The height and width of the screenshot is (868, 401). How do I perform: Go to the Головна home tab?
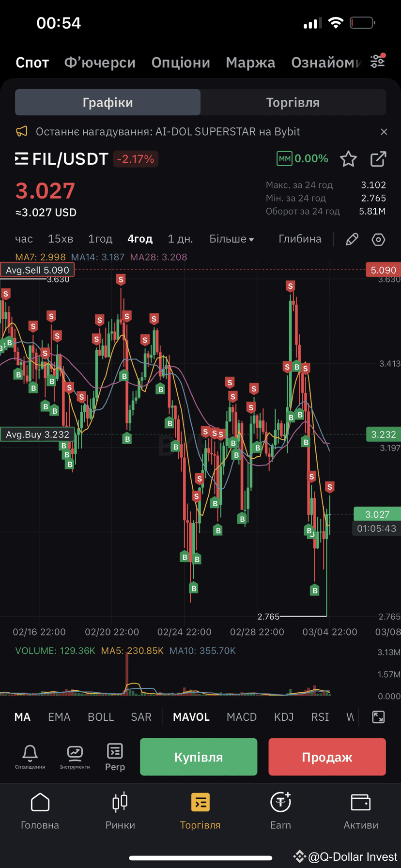click(x=40, y=811)
